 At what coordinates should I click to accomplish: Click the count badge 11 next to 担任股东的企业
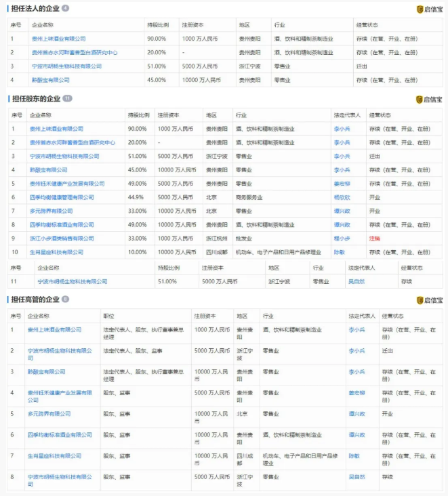coord(67,98)
